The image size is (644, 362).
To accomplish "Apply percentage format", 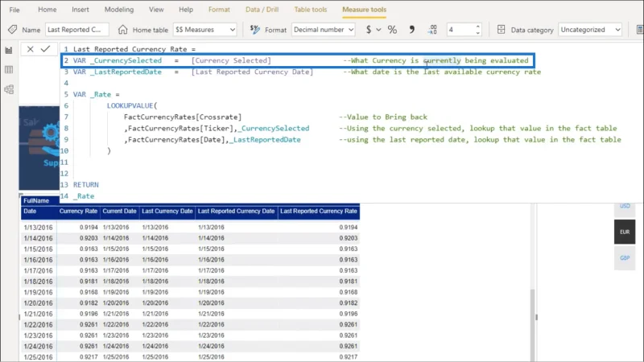I will tap(392, 30).
